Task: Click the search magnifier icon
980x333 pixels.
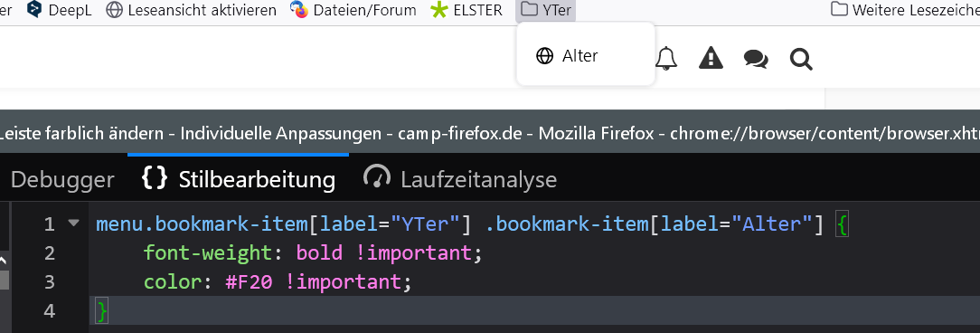Action: [801, 59]
